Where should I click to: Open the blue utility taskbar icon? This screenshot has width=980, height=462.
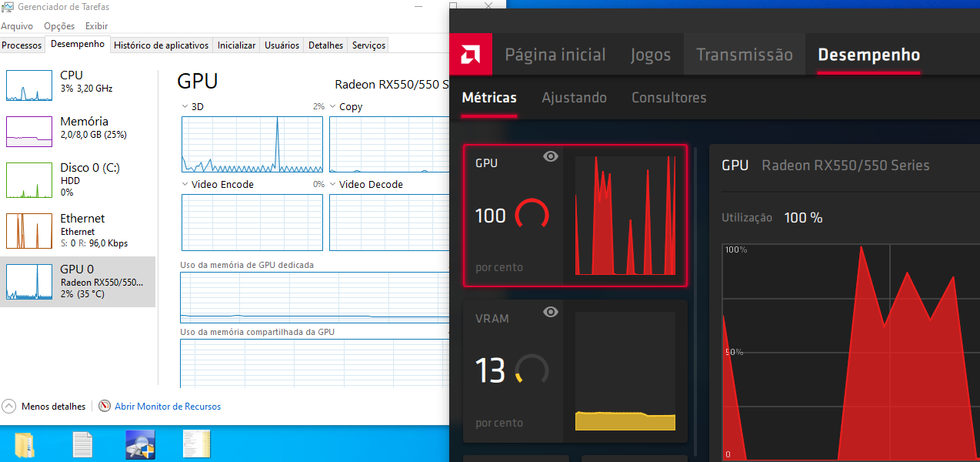[x=141, y=445]
